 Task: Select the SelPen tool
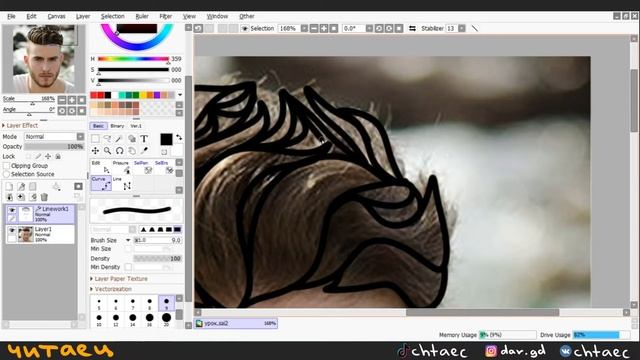(143, 167)
